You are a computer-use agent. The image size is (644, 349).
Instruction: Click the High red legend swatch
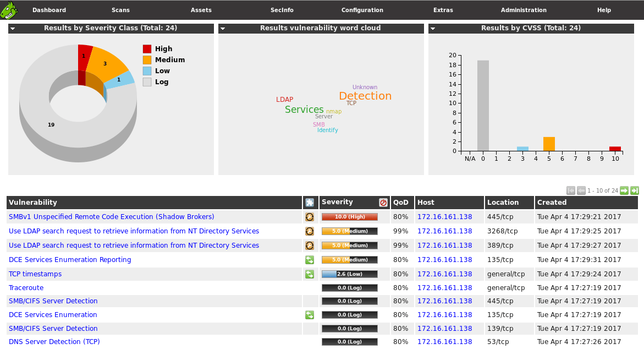147,49
